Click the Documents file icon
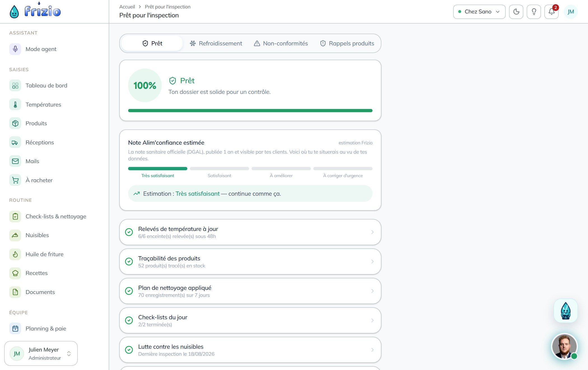588x370 pixels. tap(15, 292)
